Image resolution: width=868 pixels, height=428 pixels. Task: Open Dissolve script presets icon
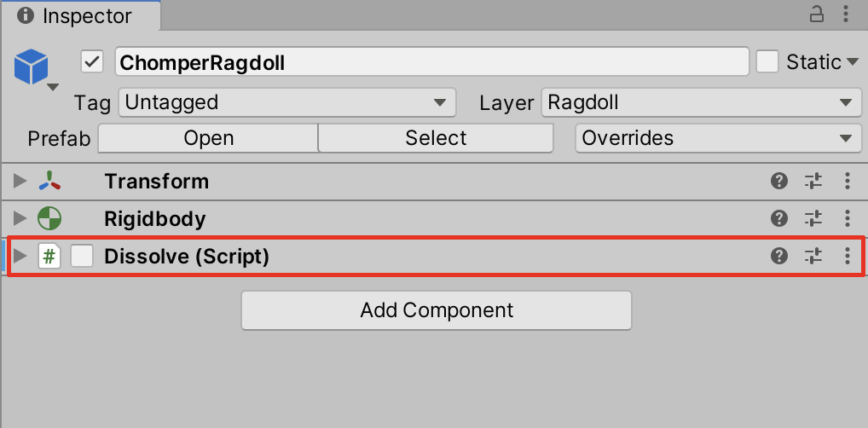(x=813, y=256)
